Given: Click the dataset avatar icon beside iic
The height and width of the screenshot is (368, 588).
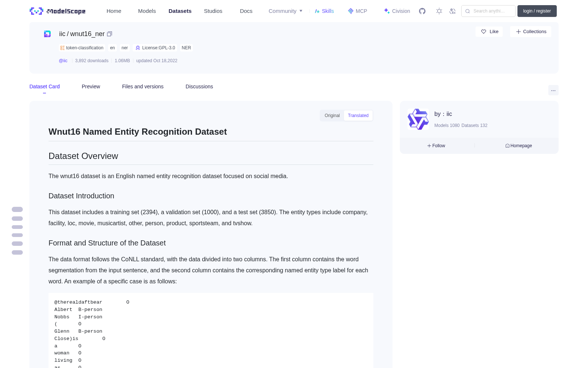Looking at the screenshot, I should (x=47, y=34).
